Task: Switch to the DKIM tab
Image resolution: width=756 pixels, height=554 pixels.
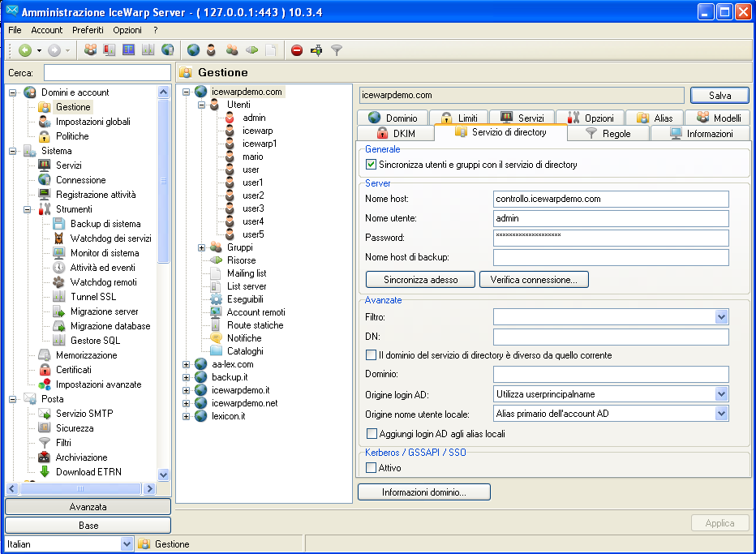Action: (396, 133)
